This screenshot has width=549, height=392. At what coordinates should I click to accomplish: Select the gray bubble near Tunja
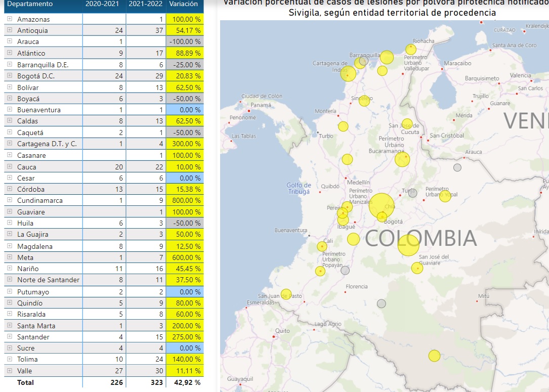[412, 193]
